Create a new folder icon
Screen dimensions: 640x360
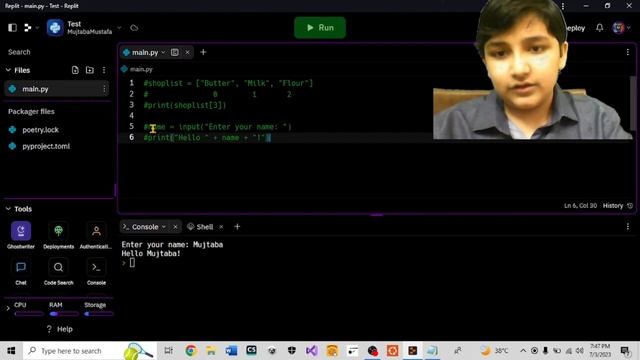click(x=90, y=70)
